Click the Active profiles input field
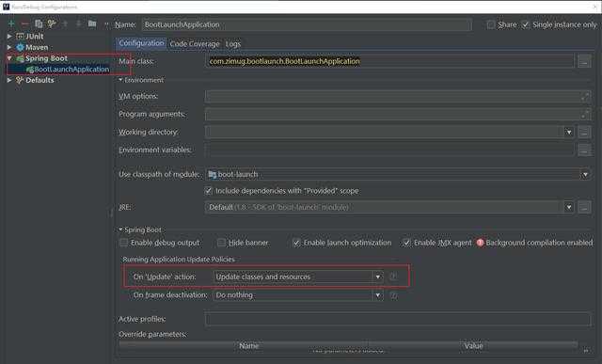Screen dimensions: 602x364 (x=398, y=319)
